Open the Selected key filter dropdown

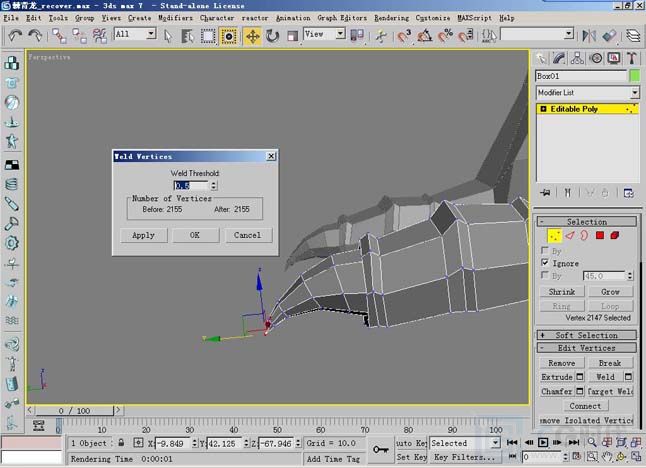tap(496, 443)
